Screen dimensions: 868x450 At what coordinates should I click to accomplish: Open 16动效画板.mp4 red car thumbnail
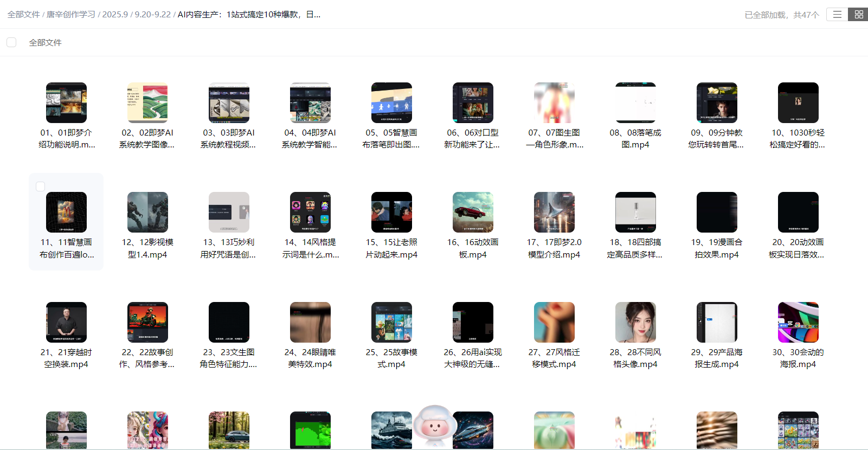pos(473,213)
